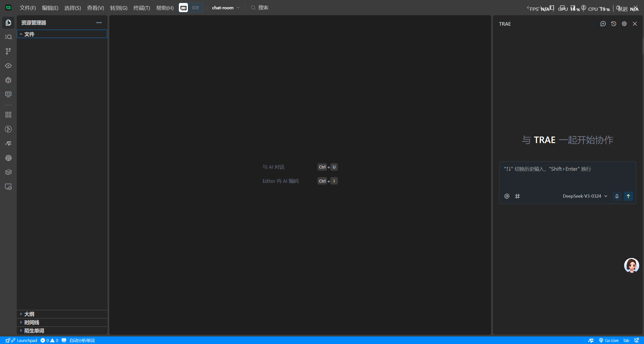Click Go Live in status bar

coord(609,340)
